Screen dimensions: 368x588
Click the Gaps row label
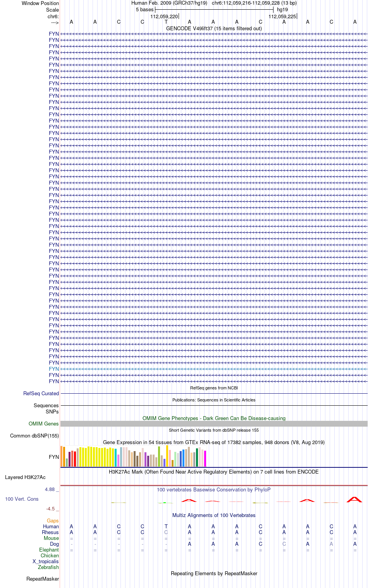pyautogui.click(x=53, y=521)
